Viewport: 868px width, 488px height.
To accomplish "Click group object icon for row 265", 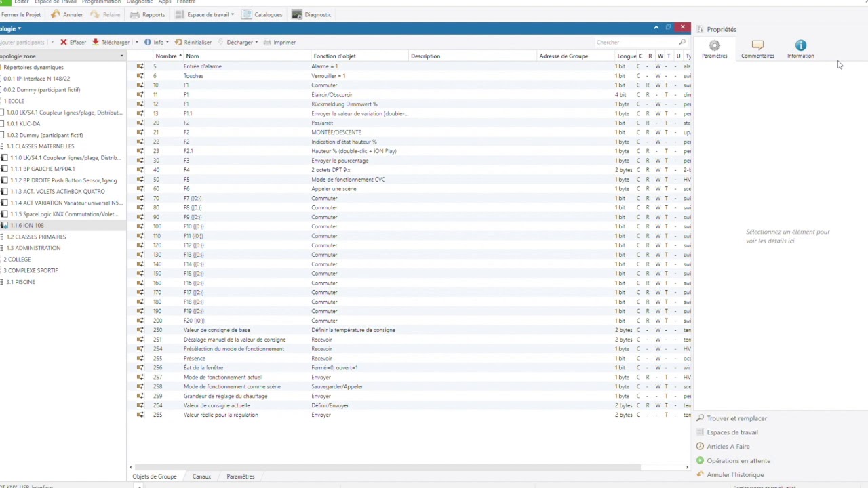I will tap(140, 415).
